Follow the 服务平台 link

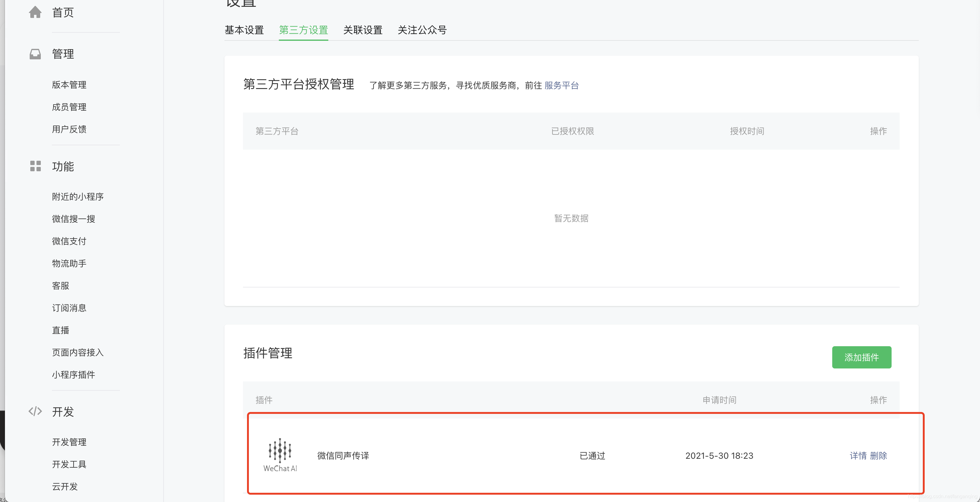pyautogui.click(x=561, y=86)
